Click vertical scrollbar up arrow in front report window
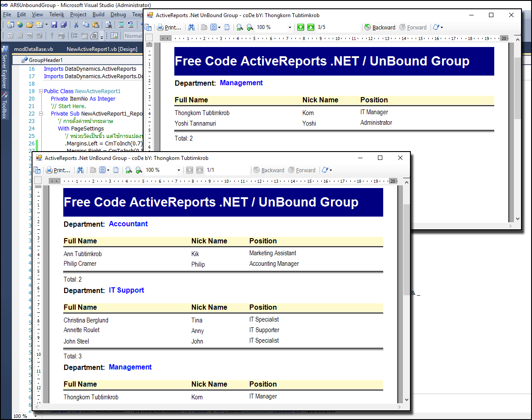 point(406,181)
